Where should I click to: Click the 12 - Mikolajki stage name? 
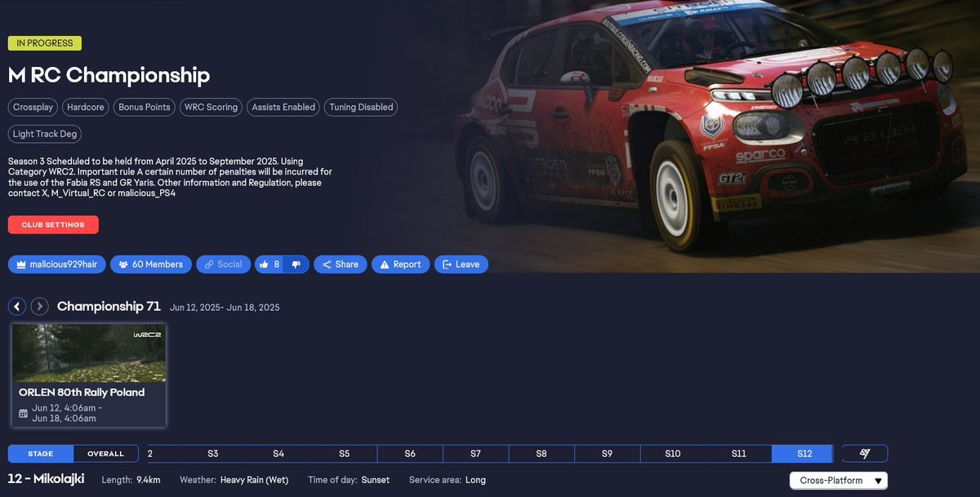[x=46, y=479]
